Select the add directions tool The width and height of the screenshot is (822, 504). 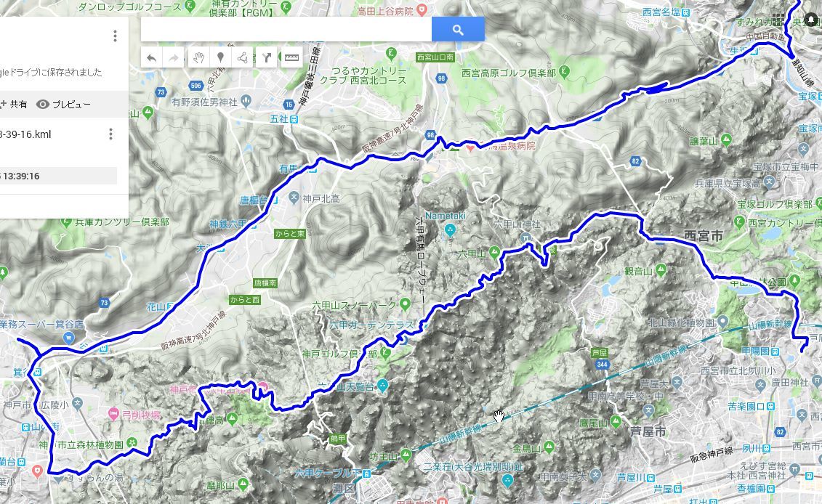pyautogui.click(x=266, y=57)
